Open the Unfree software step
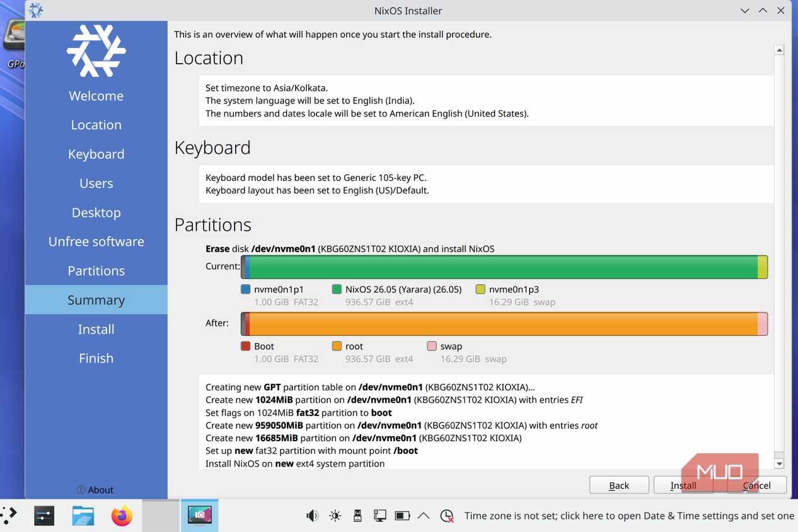This screenshot has width=798, height=532. point(96,241)
